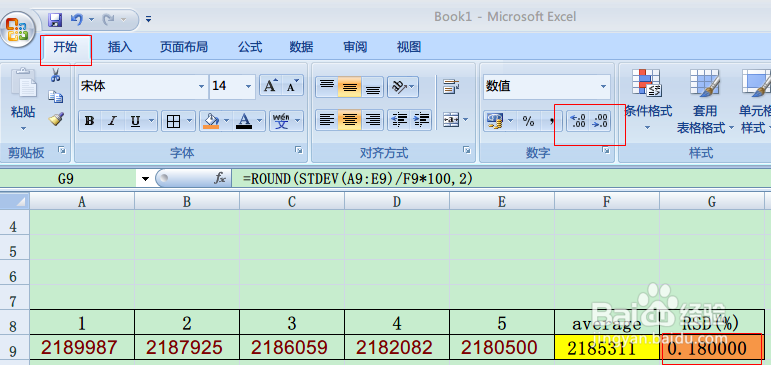Click the formula bar with ROUND formula
Viewport: 771px width, 365px height.
tap(501, 179)
